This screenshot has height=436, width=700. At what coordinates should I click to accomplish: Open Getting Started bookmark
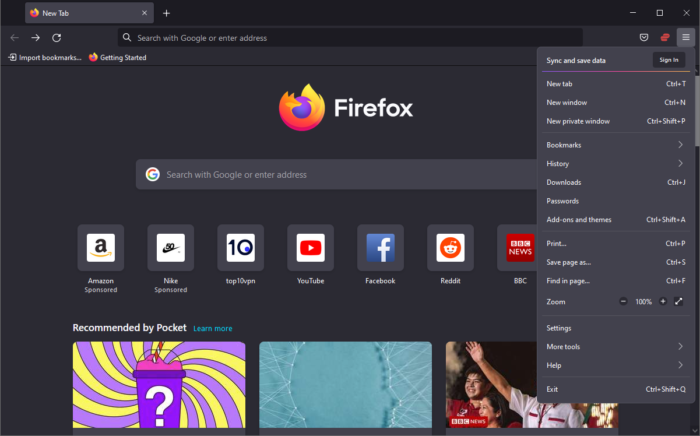[x=117, y=57]
